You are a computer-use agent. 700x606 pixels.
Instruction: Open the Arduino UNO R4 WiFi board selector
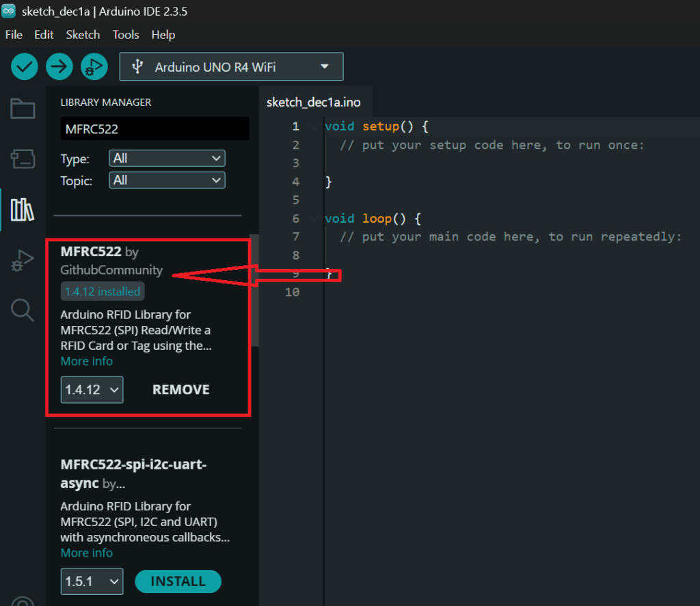pos(231,66)
